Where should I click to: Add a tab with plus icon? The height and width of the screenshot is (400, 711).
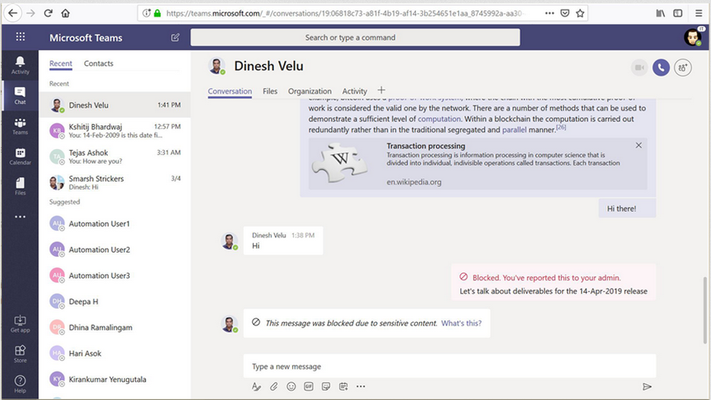[x=381, y=90]
